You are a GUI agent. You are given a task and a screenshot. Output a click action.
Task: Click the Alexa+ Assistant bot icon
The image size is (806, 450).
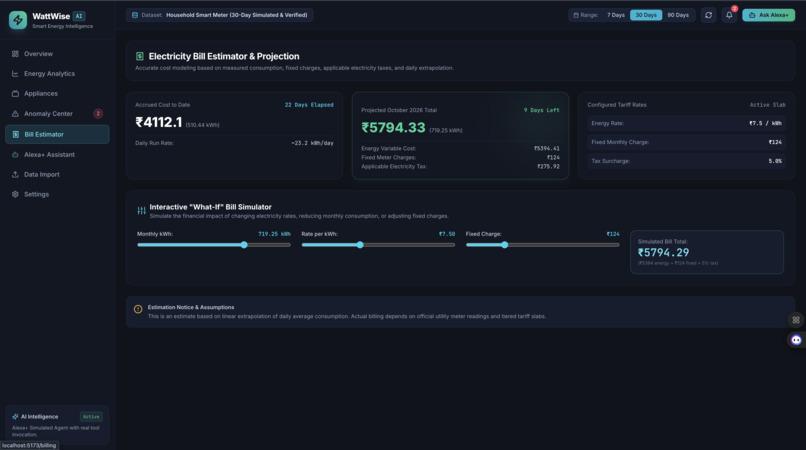tap(15, 154)
